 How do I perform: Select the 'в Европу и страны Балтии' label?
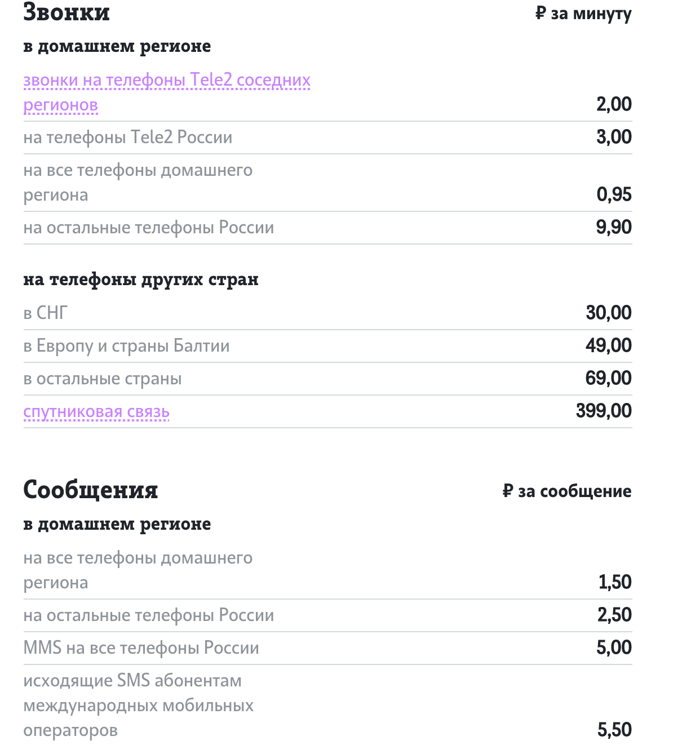pyautogui.click(x=127, y=346)
